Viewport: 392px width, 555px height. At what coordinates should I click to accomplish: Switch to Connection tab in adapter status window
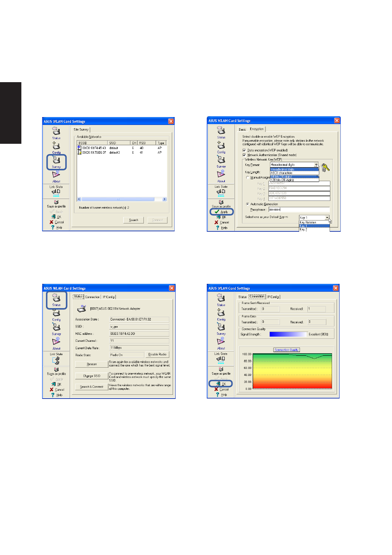click(92, 297)
